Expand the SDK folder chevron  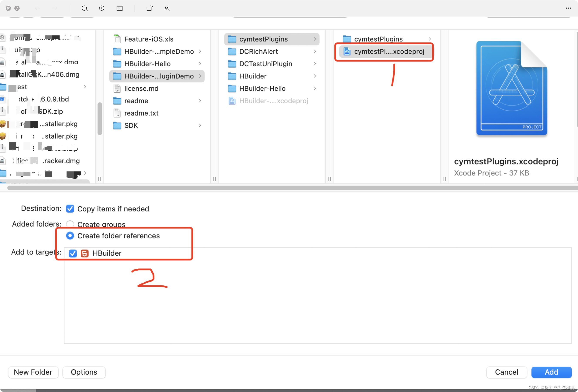200,125
